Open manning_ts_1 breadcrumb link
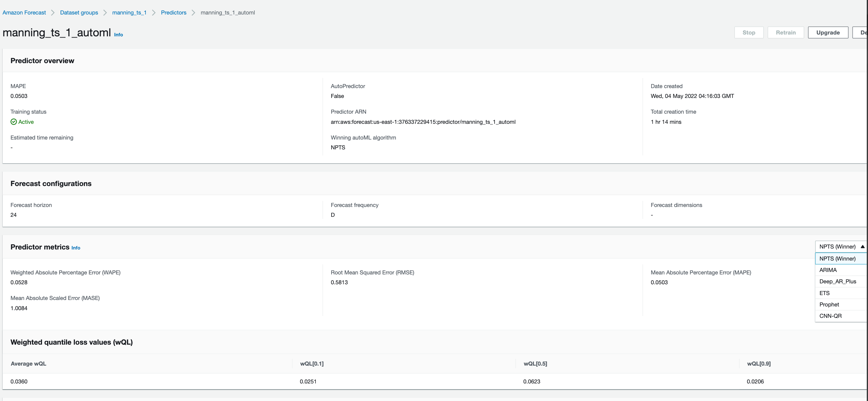This screenshot has height=401, width=868. click(129, 13)
